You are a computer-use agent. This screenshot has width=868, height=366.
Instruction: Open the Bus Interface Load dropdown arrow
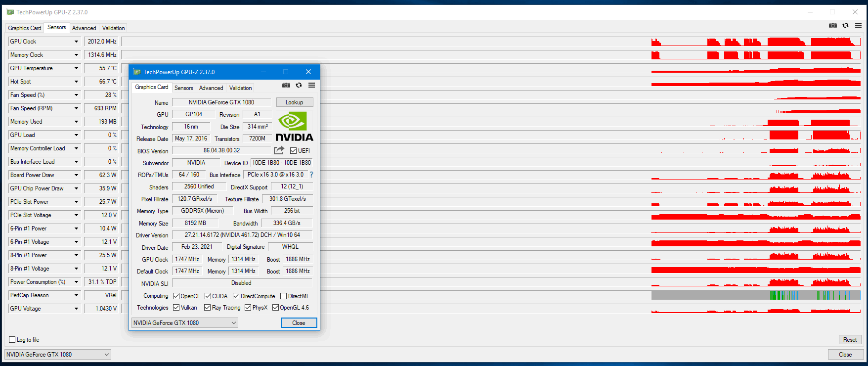tap(76, 162)
